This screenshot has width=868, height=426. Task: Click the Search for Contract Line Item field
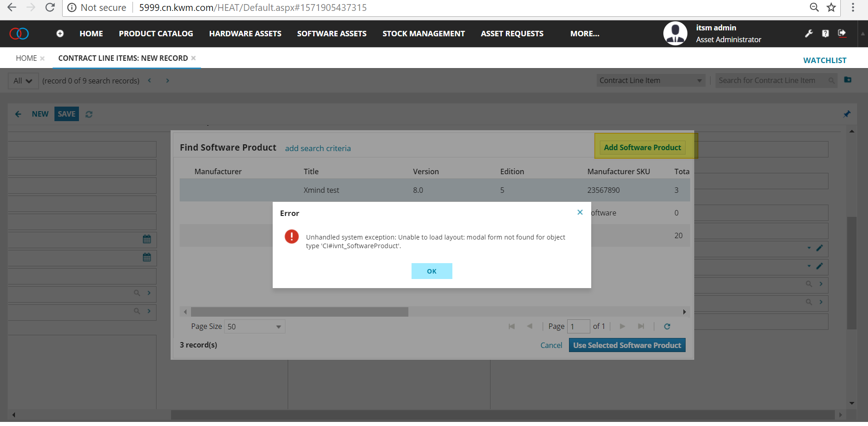click(771, 81)
